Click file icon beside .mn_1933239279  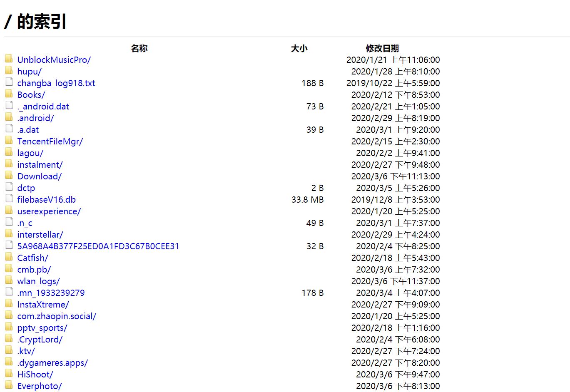coord(9,291)
